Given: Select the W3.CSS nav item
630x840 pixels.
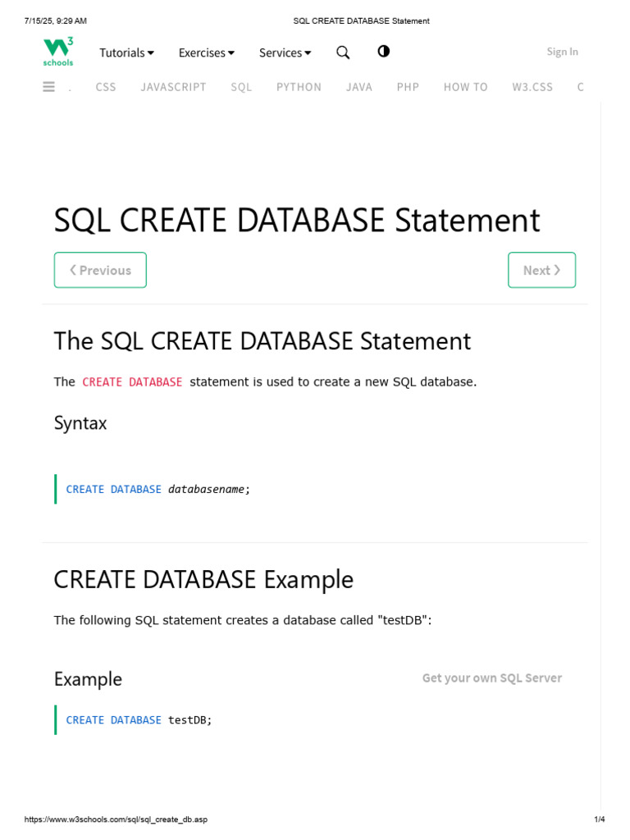Looking at the screenshot, I should pos(532,87).
